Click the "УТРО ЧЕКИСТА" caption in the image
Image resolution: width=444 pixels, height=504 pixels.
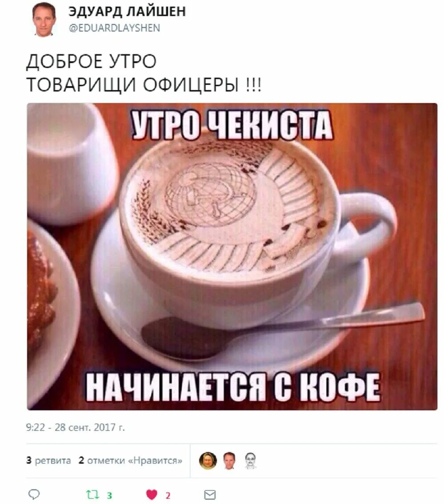click(x=232, y=125)
